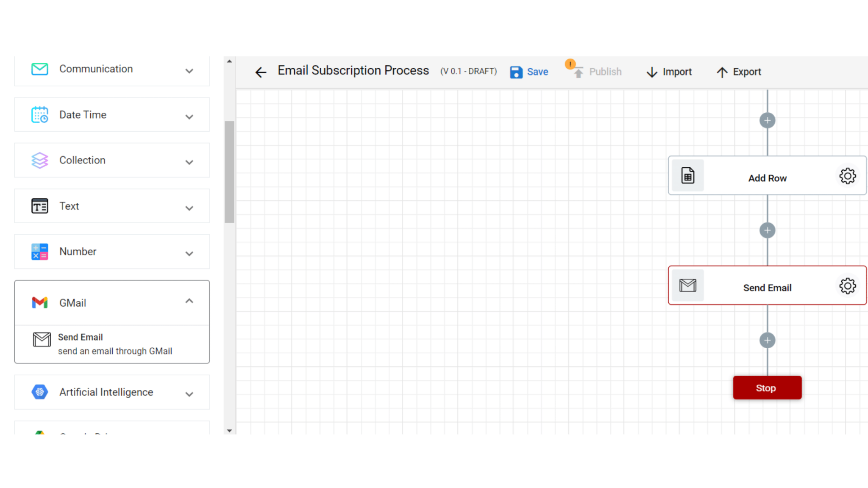Viewport: 868px width, 488px height.
Task: Click the sidebar scrollbar thumb
Action: 229,172
